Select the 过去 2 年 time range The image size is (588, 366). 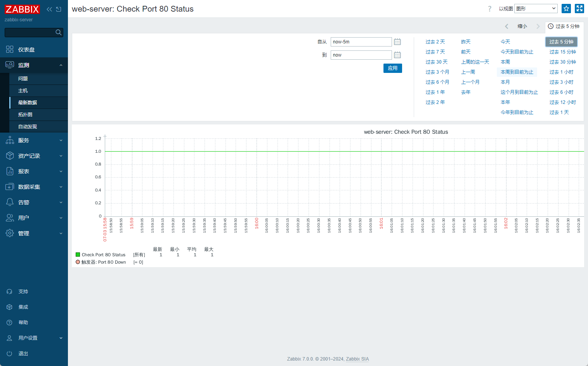(435, 102)
